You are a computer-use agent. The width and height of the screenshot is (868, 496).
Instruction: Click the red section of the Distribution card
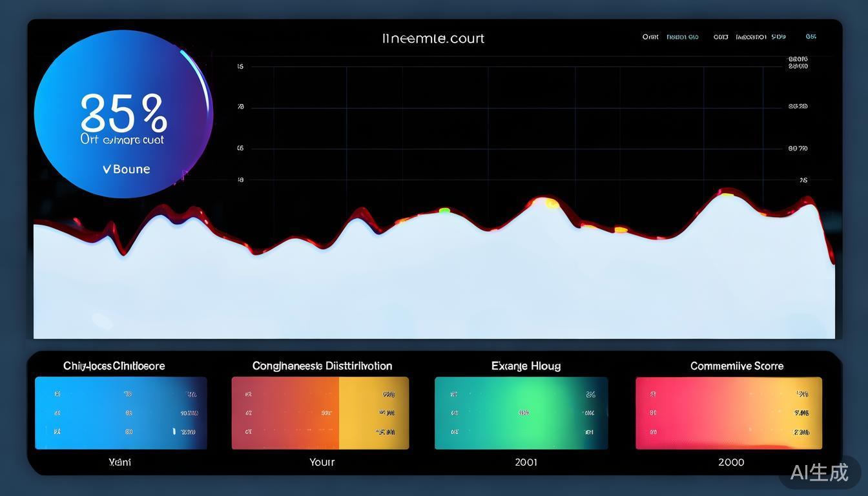[285, 413]
